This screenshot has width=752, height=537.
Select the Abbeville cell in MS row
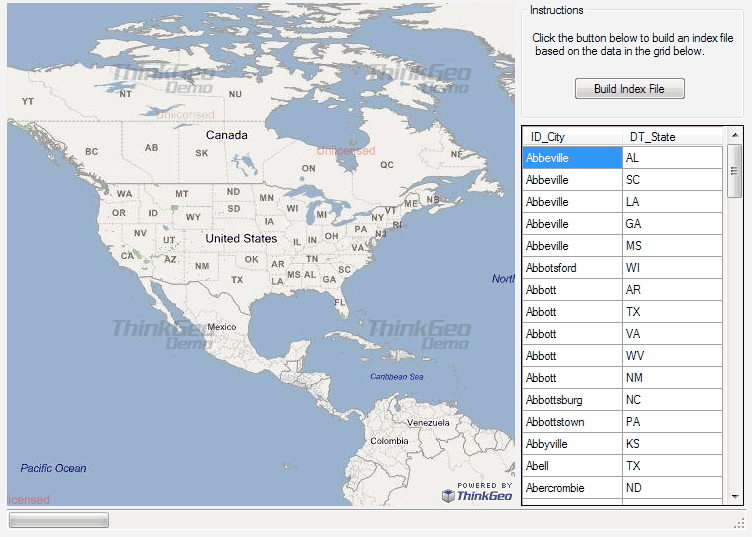[573, 246]
